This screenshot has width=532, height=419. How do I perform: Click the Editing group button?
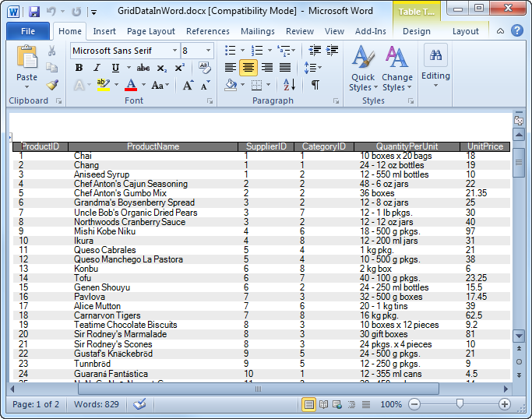click(435, 66)
